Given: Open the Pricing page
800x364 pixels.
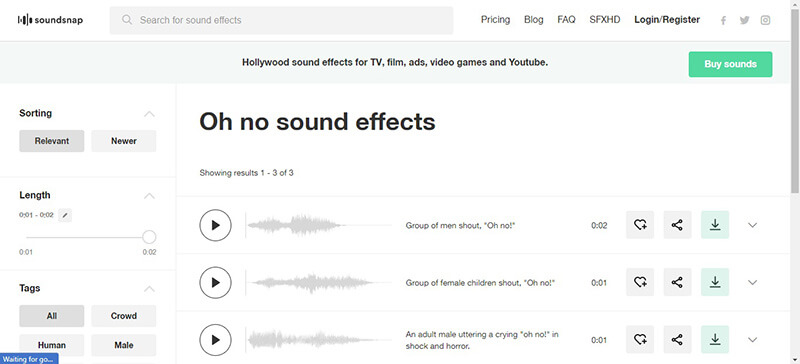Looking at the screenshot, I should 495,19.
